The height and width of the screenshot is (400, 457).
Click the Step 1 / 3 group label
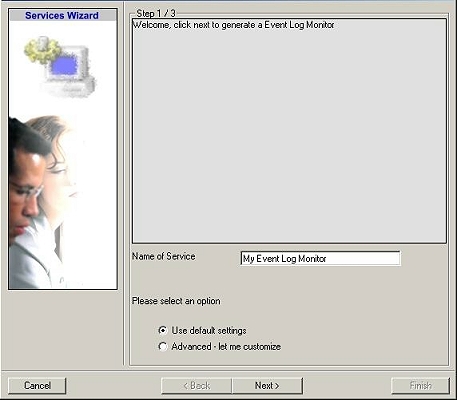coord(156,13)
